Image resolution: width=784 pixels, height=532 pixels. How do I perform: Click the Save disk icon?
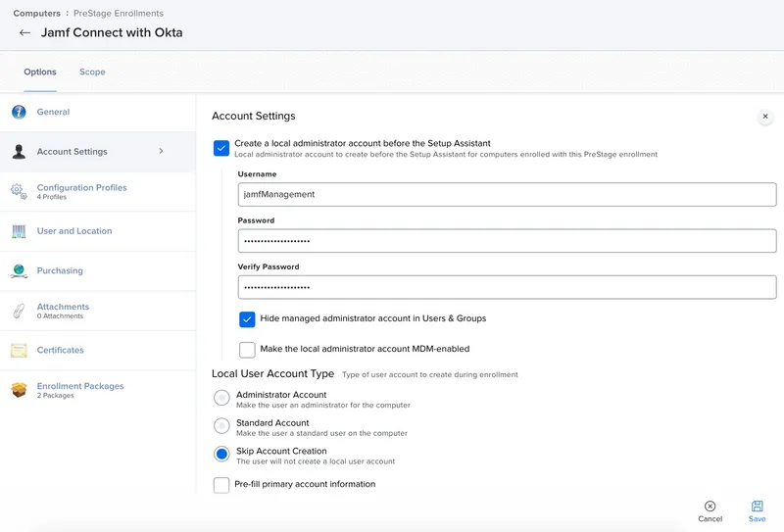[757, 506]
